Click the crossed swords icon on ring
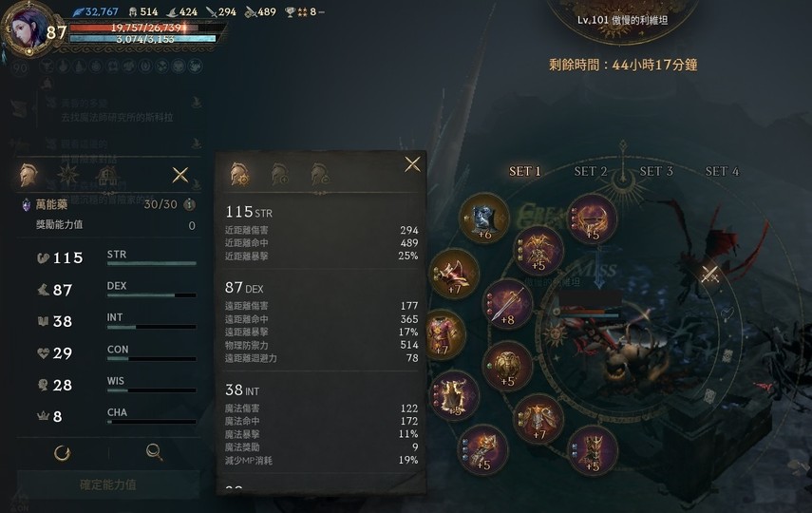Image resolution: width=812 pixels, height=513 pixels. 709,274
